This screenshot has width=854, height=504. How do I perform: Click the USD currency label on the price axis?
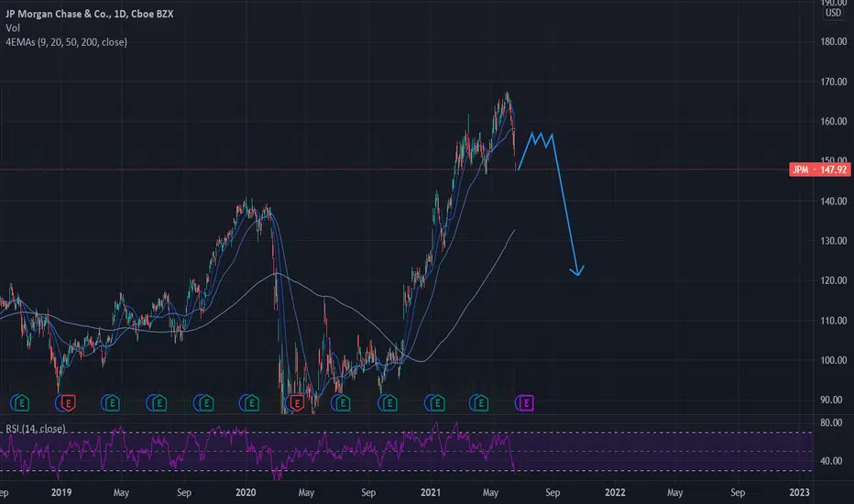[x=833, y=13]
